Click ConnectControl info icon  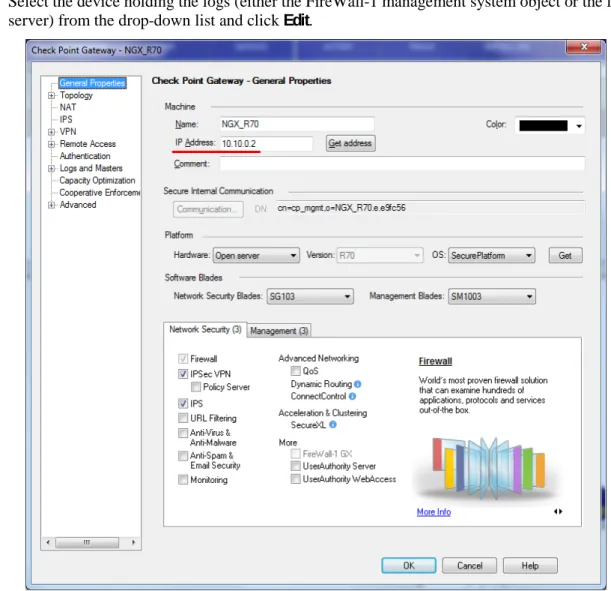pyautogui.click(x=352, y=396)
